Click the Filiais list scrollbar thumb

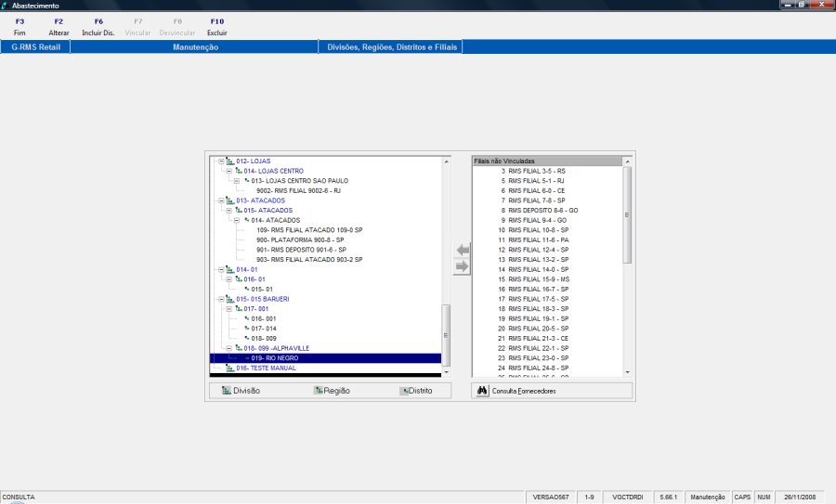628,214
